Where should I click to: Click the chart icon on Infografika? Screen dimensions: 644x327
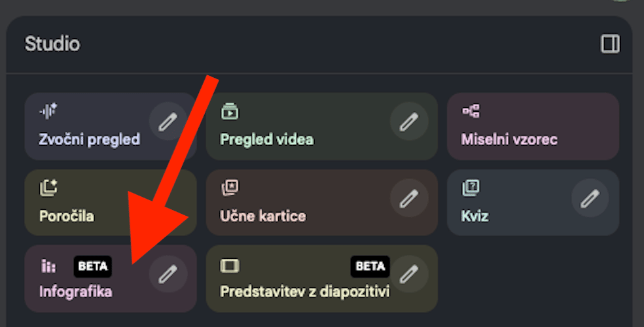click(x=48, y=266)
